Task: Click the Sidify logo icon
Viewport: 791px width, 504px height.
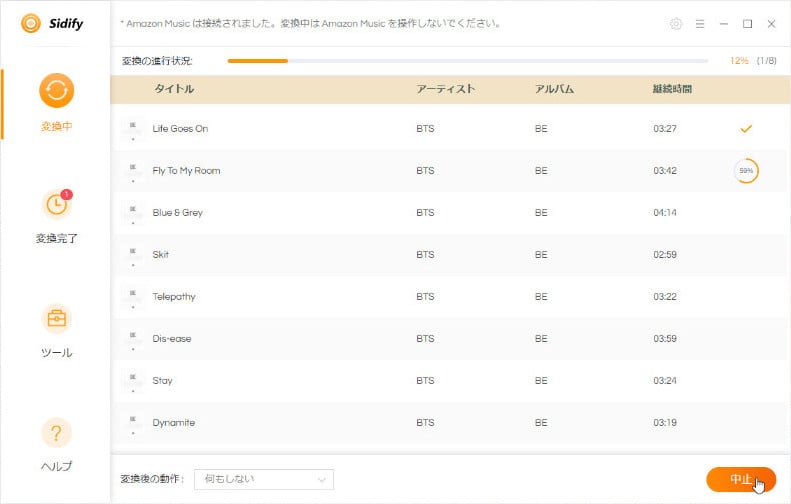Action: coord(31,23)
